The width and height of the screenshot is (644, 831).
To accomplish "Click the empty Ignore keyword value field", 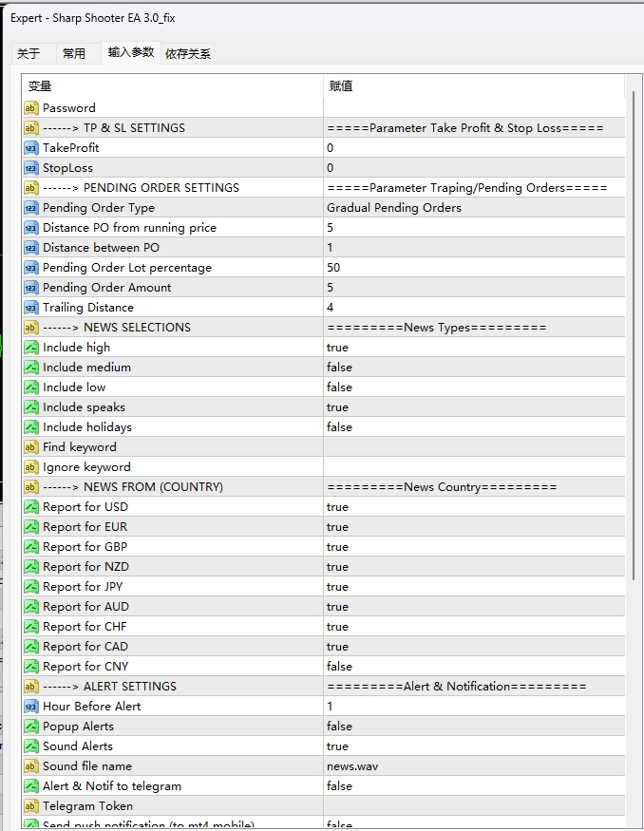I will tap(474, 467).
